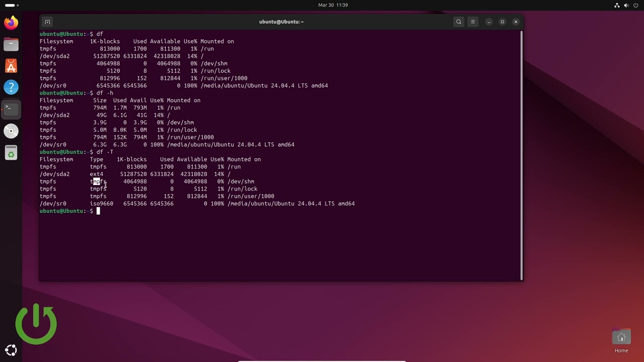Open the mounted disc icon in dock
Screen dimensions: 644x362
(x=11, y=131)
